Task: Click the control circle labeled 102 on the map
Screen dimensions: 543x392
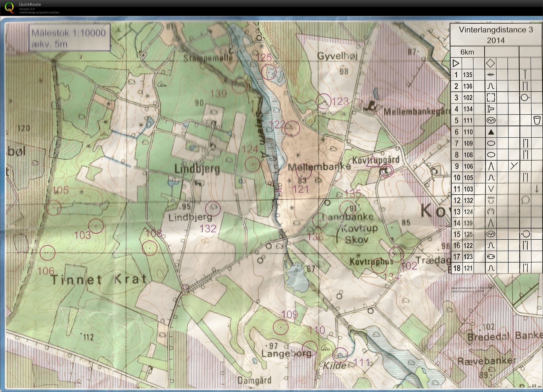Action: point(396,254)
